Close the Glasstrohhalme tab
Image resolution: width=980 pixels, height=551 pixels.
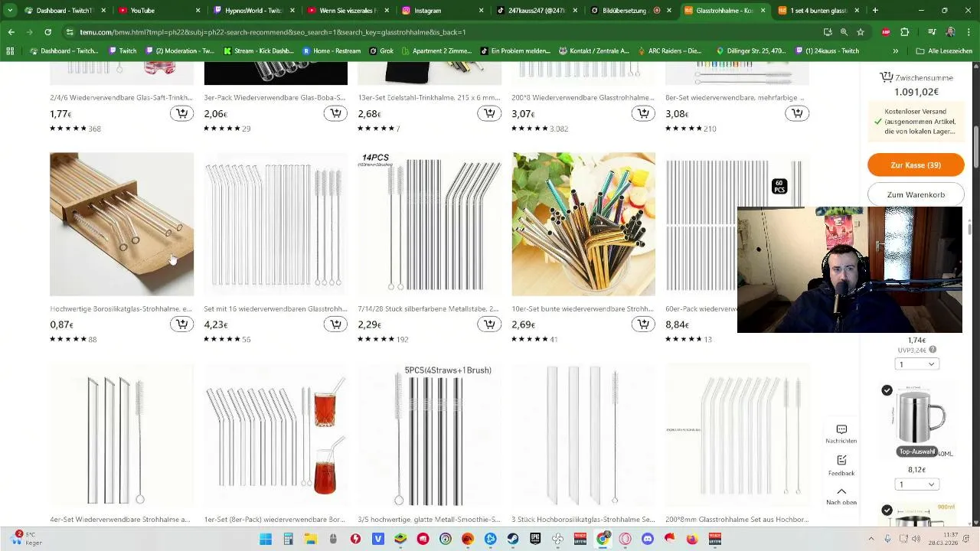tap(763, 11)
